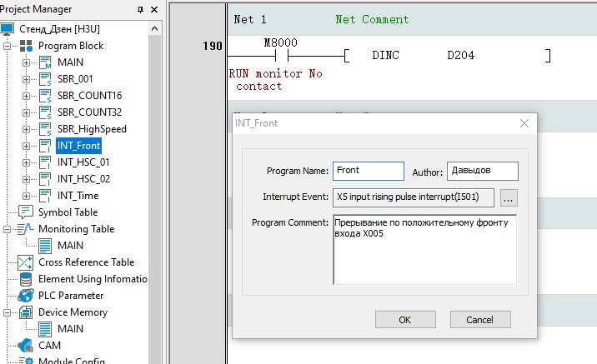
Task: Close the INT_Front dialog
Action: [524, 123]
